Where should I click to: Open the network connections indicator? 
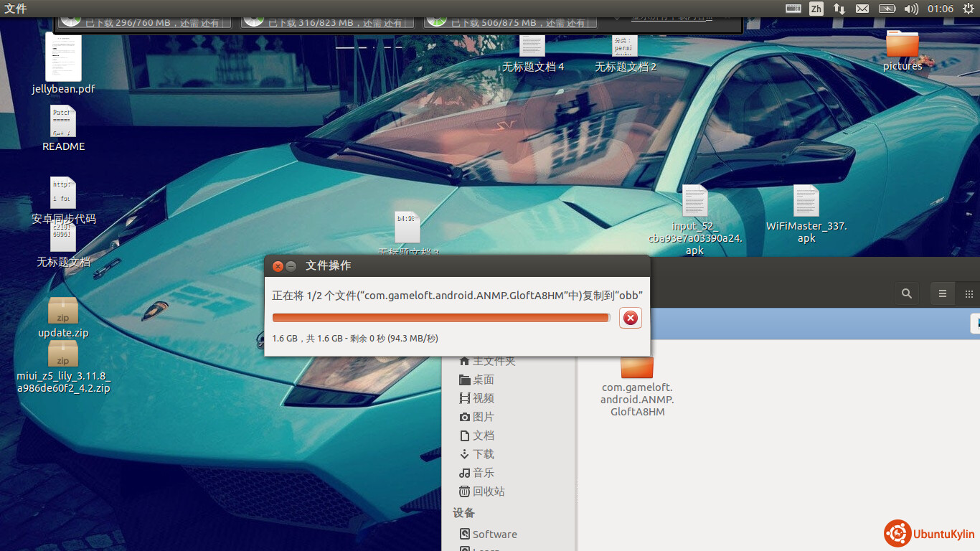pos(839,9)
